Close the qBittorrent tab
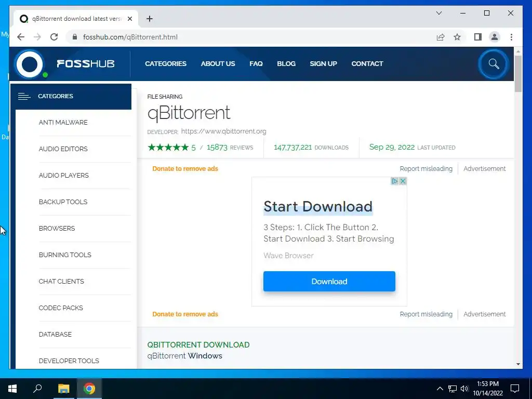Screen dimensions: 532x399 click(x=129, y=19)
